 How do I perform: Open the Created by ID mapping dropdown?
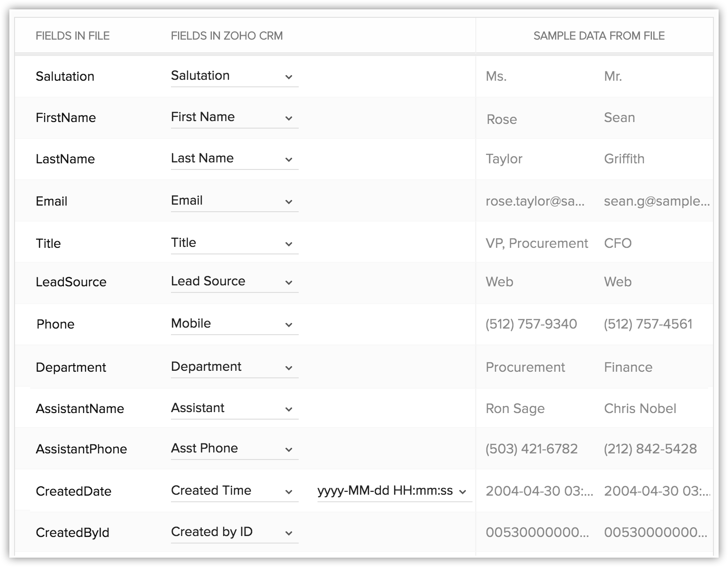click(234, 532)
